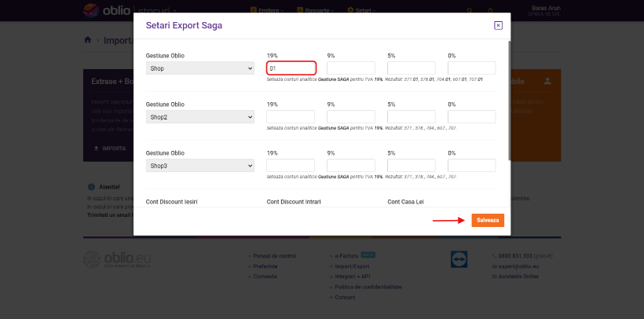The height and width of the screenshot is (319, 644).
Task: Click the orange Salveaza button
Action: [x=488, y=220]
